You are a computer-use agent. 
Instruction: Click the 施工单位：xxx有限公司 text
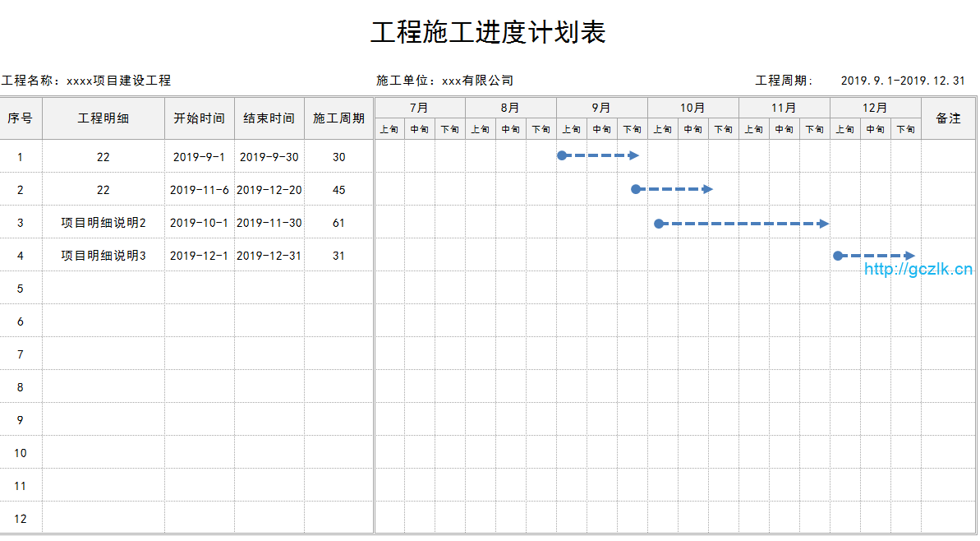point(444,81)
